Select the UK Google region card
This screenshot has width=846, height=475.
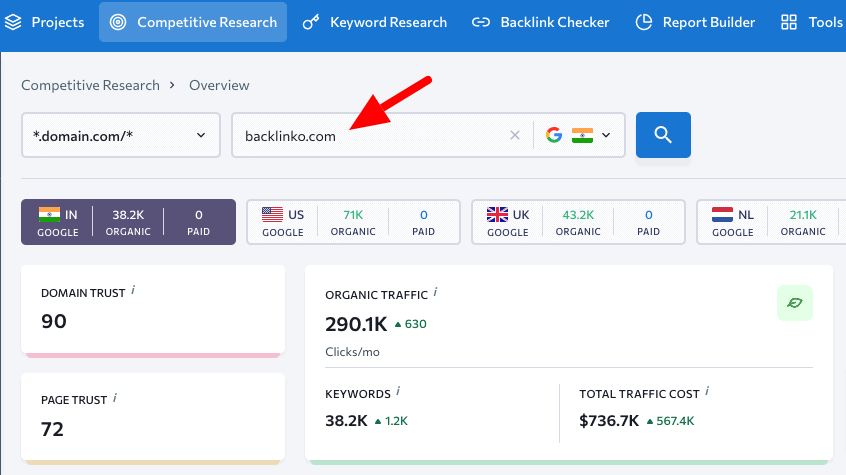(578, 222)
